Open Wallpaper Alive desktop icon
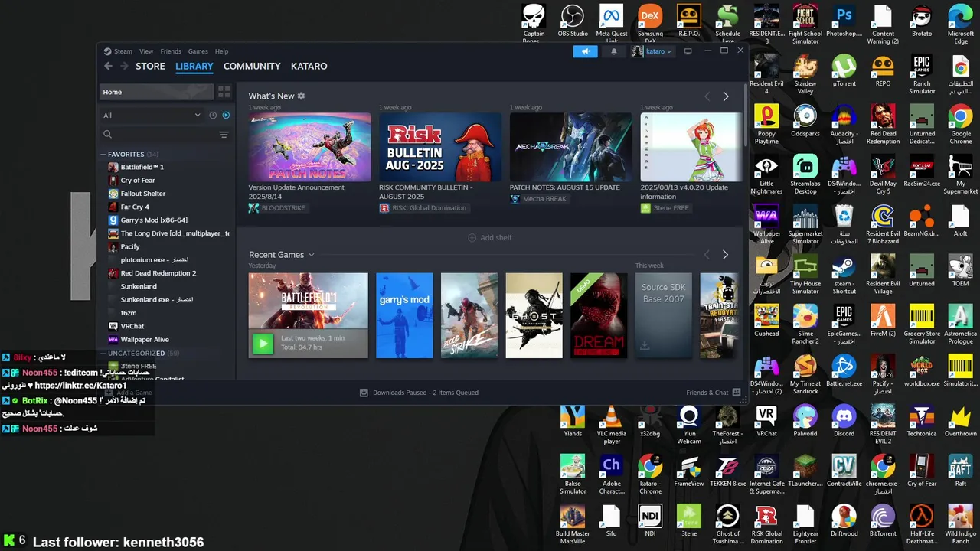980x551 pixels. click(x=766, y=224)
